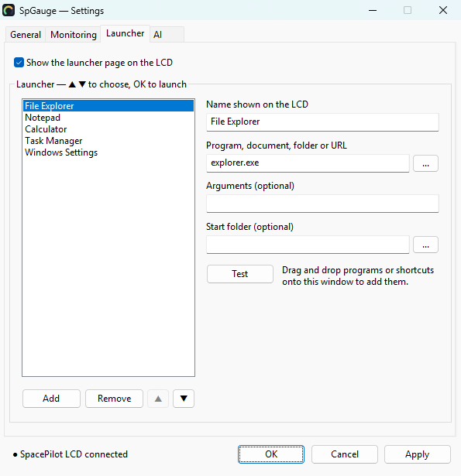Screen dimensions: 461x476
Task: Browse for start folder with ellipsis button
Action: (425, 245)
